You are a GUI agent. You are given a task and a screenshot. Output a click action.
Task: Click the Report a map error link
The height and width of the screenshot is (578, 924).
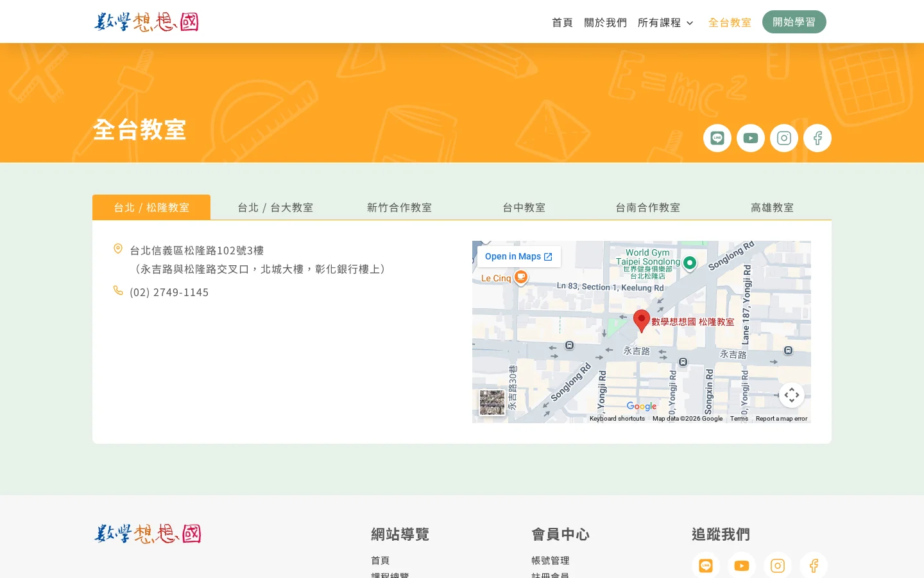[x=781, y=418]
